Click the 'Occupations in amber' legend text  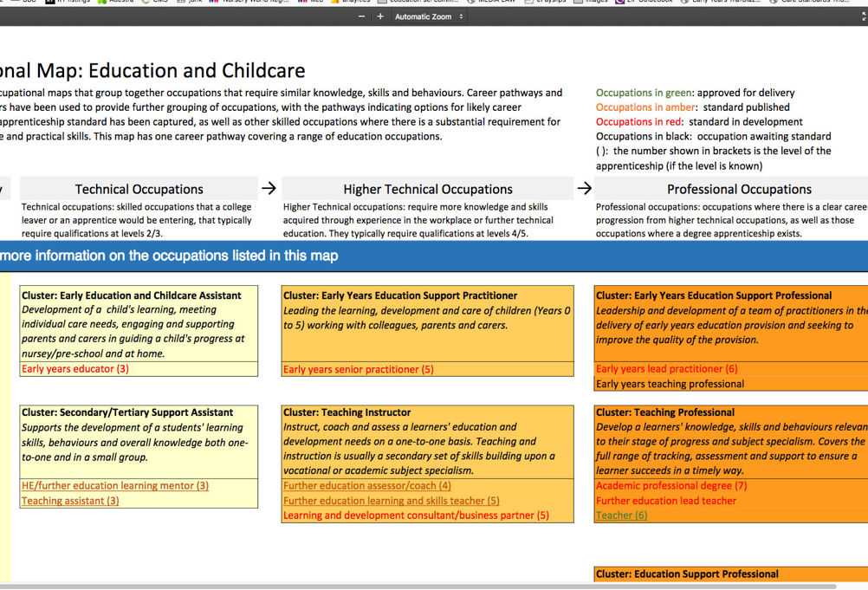(x=645, y=107)
